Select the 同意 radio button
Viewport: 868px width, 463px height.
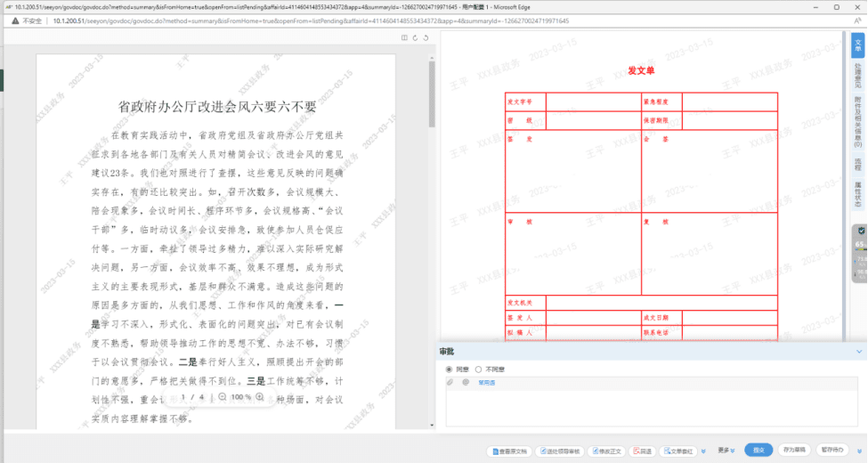[x=449, y=370]
